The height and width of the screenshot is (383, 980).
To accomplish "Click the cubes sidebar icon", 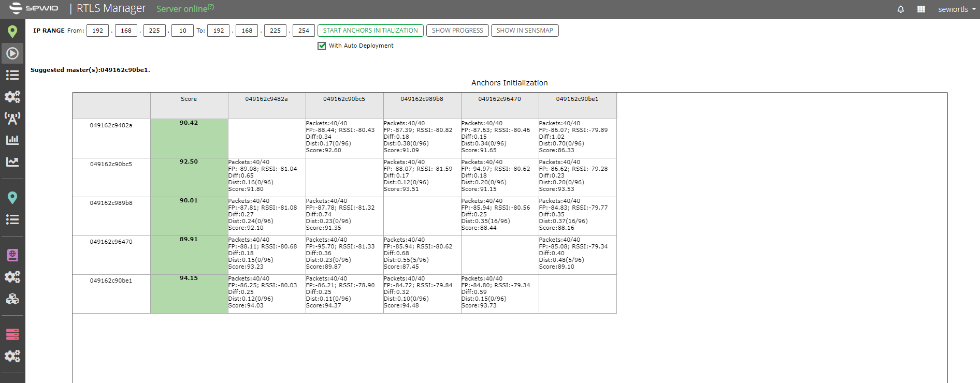I will [12, 299].
